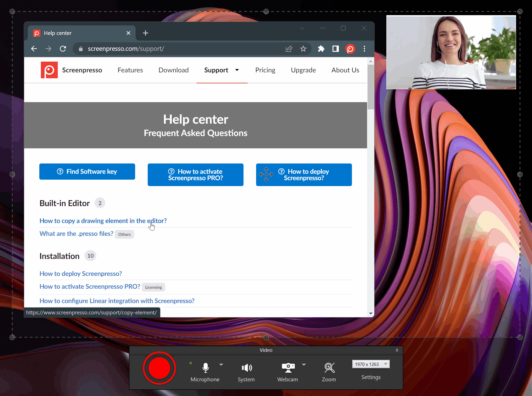Open the Features menu item
The width and height of the screenshot is (532, 396).
point(129,70)
